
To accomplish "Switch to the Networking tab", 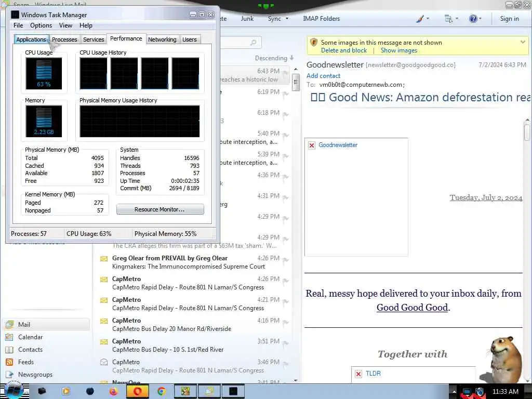I will pyautogui.click(x=162, y=39).
